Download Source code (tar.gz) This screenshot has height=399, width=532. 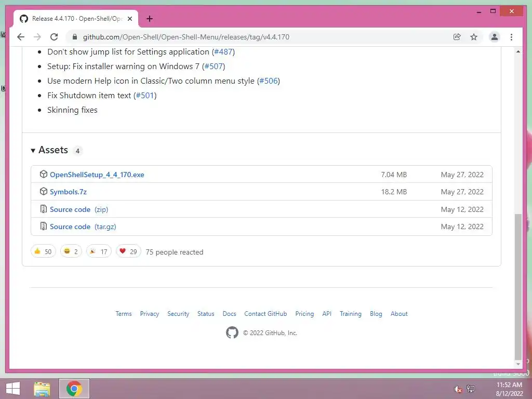click(83, 227)
